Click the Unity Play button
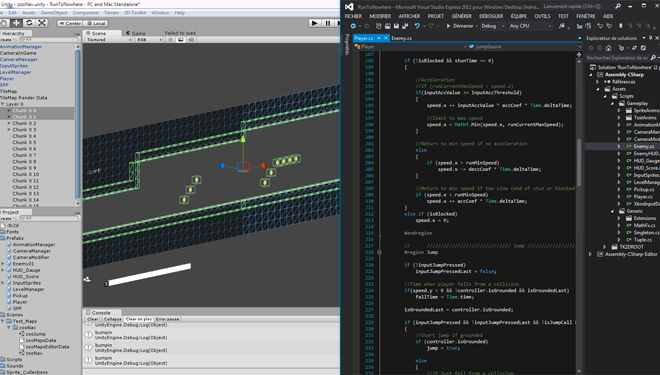The width and height of the screenshot is (660, 375). (x=314, y=23)
